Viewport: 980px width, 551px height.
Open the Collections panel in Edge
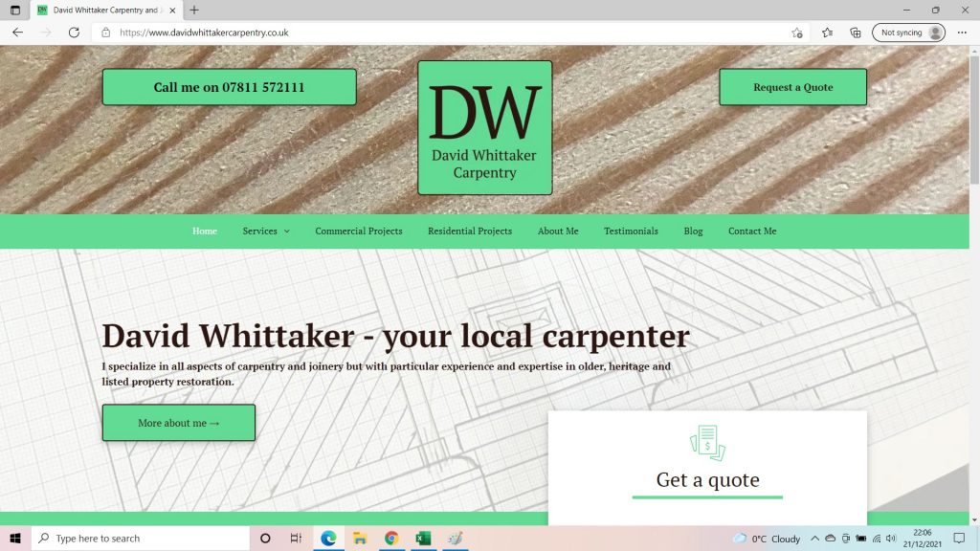click(855, 32)
